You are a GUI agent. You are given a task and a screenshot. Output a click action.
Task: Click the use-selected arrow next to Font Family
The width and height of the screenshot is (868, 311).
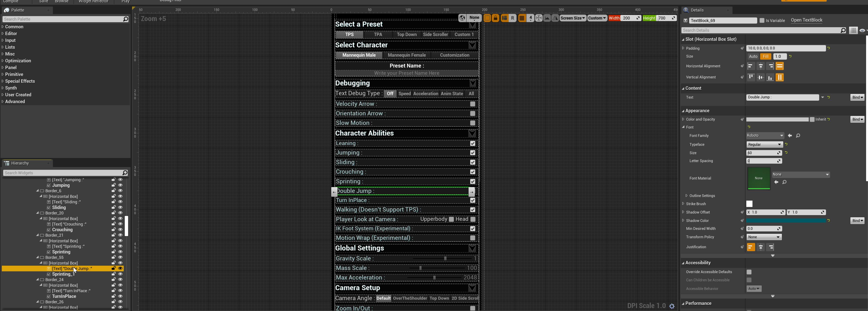pyautogui.click(x=790, y=136)
